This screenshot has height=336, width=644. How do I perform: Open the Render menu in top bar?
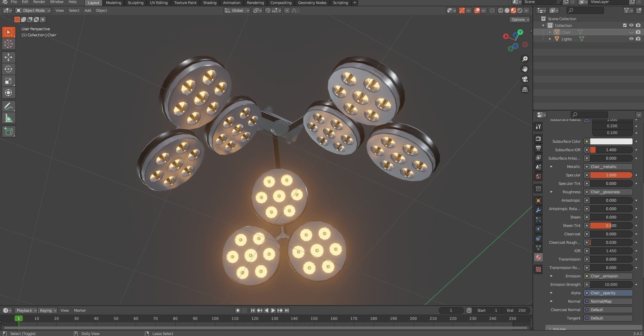39,2
